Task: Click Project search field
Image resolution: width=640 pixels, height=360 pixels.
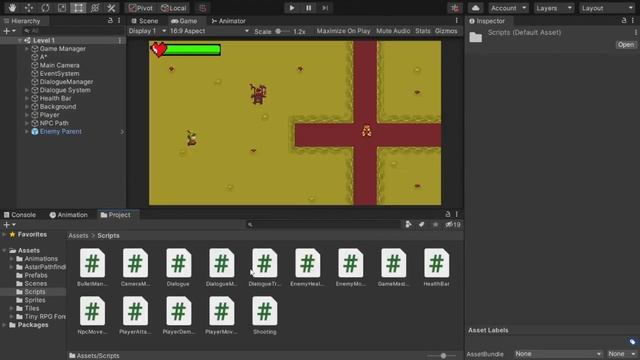Action: tap(324, 224)
